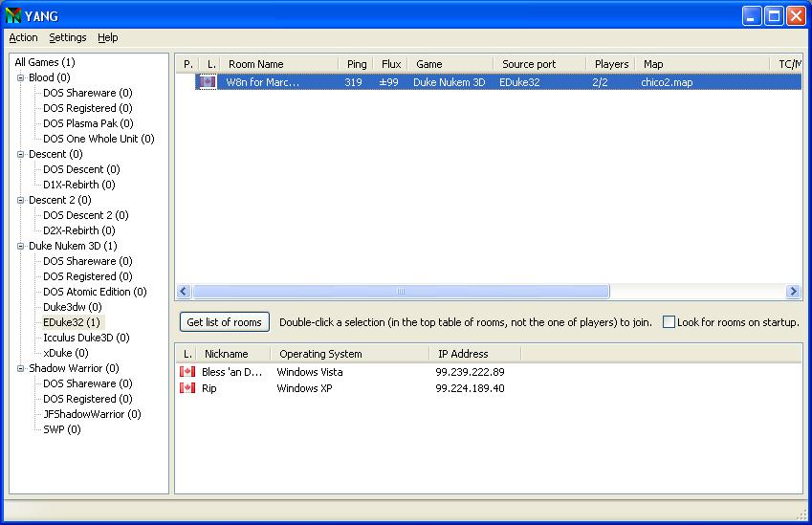Select DOS Descent (0)
The image size is (812, 525).
(81, 169)
